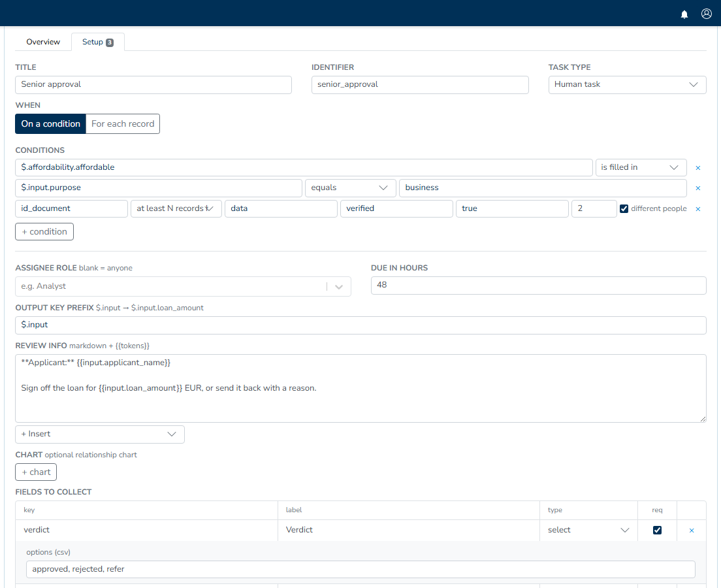Toggle the different people checkbox
The image size is (721, 588).
pyautogui.click(x=624, y=208)
